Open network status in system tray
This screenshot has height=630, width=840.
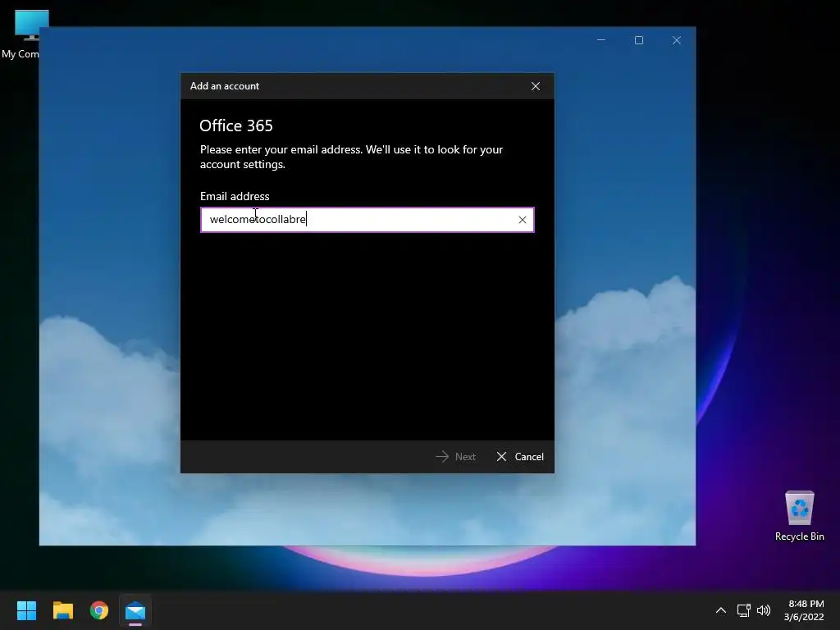743,610
